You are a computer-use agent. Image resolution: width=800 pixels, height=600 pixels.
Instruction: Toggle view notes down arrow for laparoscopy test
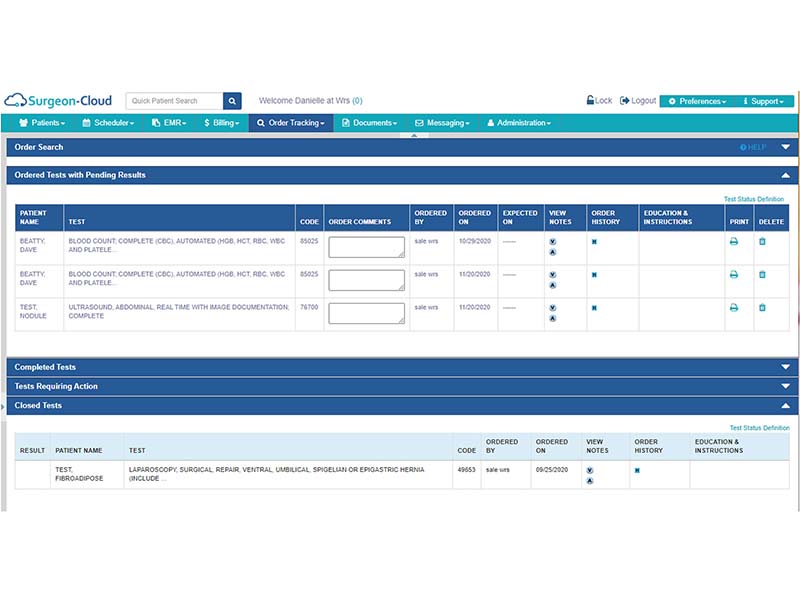[x=590, y=470]
